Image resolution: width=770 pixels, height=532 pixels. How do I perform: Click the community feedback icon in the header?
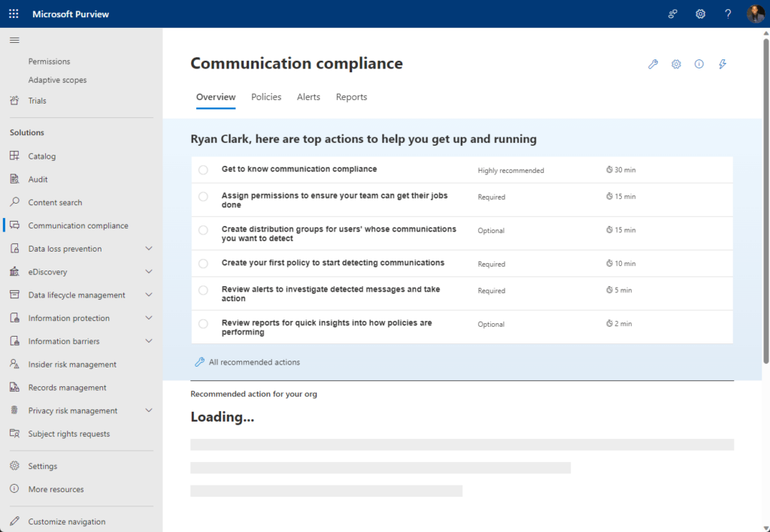point(673,14)
